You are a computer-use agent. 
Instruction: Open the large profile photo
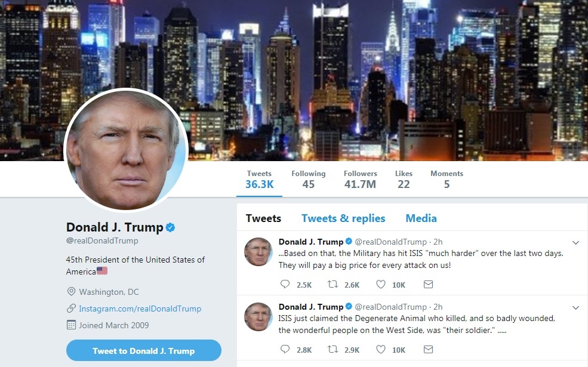coord(126,150)
